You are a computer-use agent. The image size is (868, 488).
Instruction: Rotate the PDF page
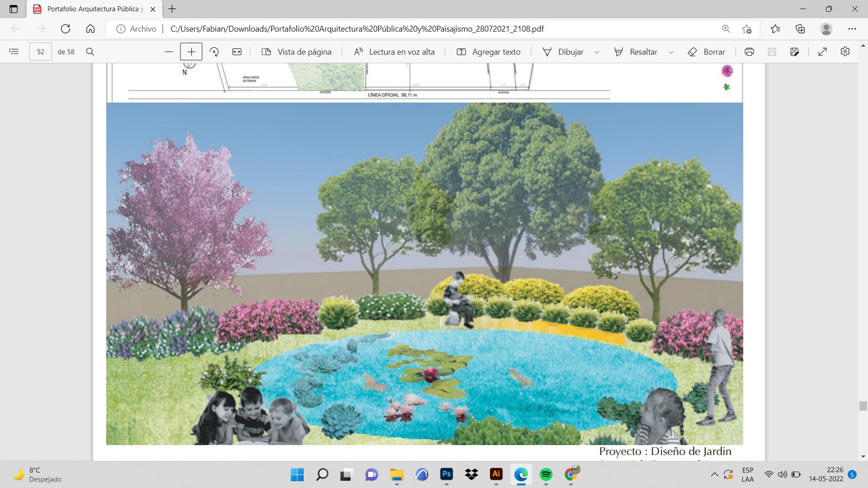[x=214, y=52]
